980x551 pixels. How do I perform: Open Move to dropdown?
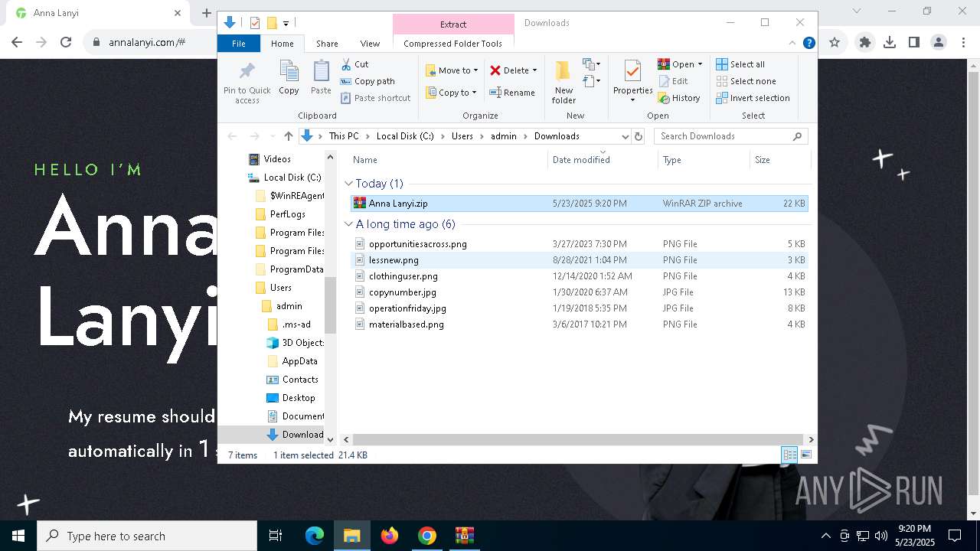pyautogui.click(x=452, y=70)
